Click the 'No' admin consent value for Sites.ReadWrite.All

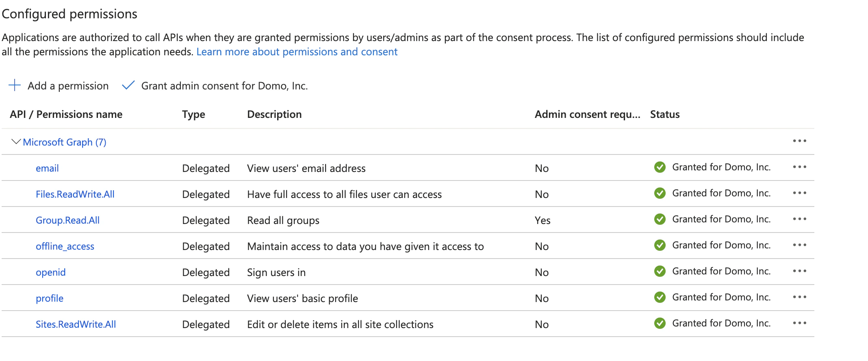542,324
